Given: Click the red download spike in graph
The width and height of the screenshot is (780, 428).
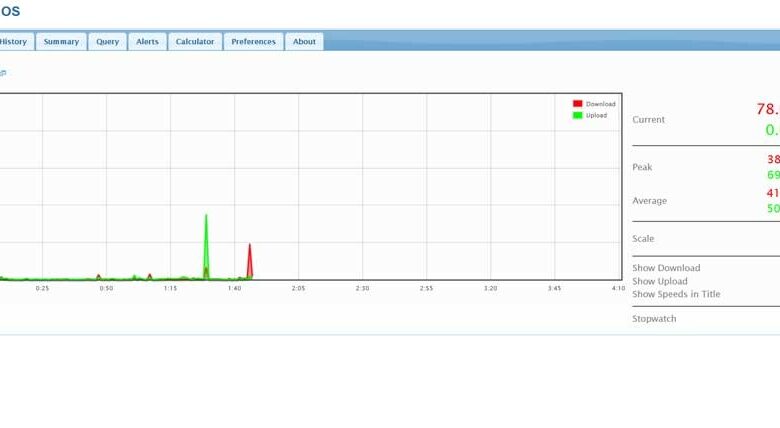Looking at the screenshot, I should tap(250, 261).
